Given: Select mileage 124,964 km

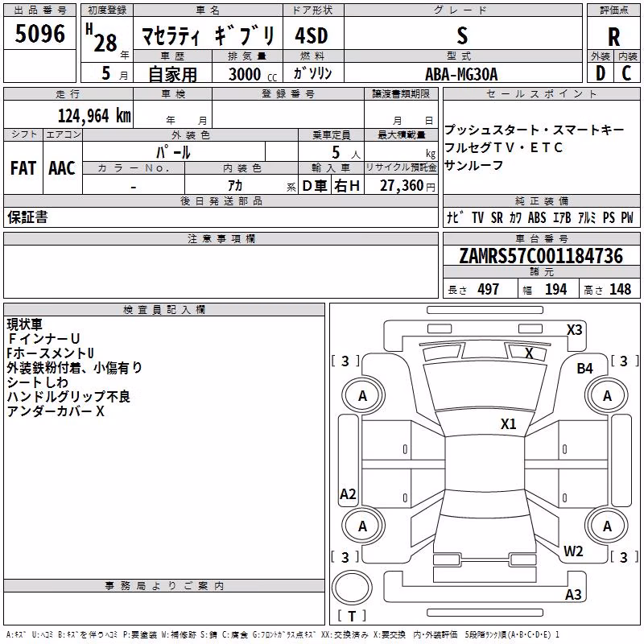Looking at the screenshot, I should pos(94,116).
